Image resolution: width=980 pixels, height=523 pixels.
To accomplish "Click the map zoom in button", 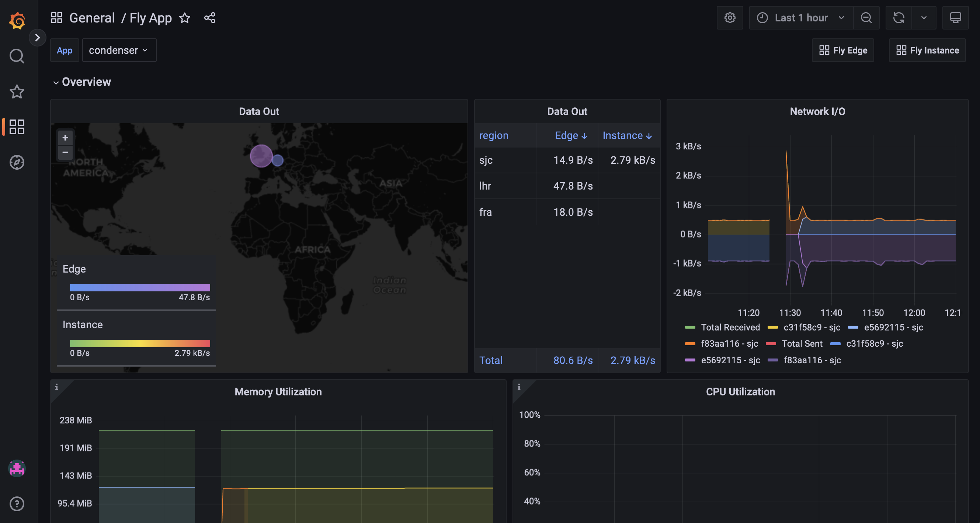I will click(x=65, y=138).
